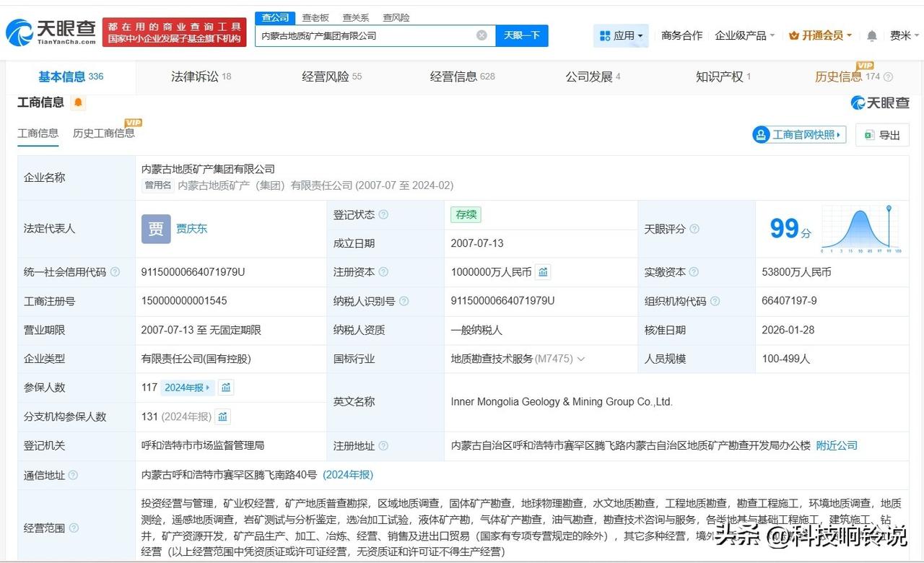
Task: Switch to the 经营信息 tab
Action: [x=463, y=77]
